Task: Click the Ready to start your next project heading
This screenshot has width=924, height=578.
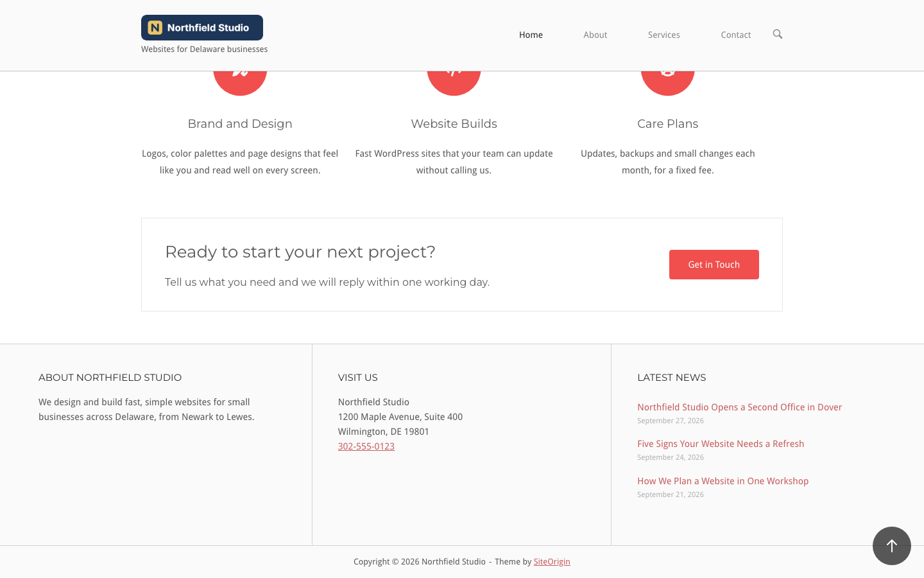Action: (x=300, y=252)
